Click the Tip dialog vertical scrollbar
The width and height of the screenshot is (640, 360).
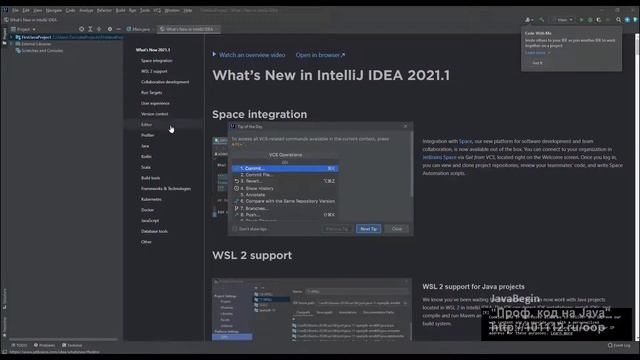tap(411, 165)
